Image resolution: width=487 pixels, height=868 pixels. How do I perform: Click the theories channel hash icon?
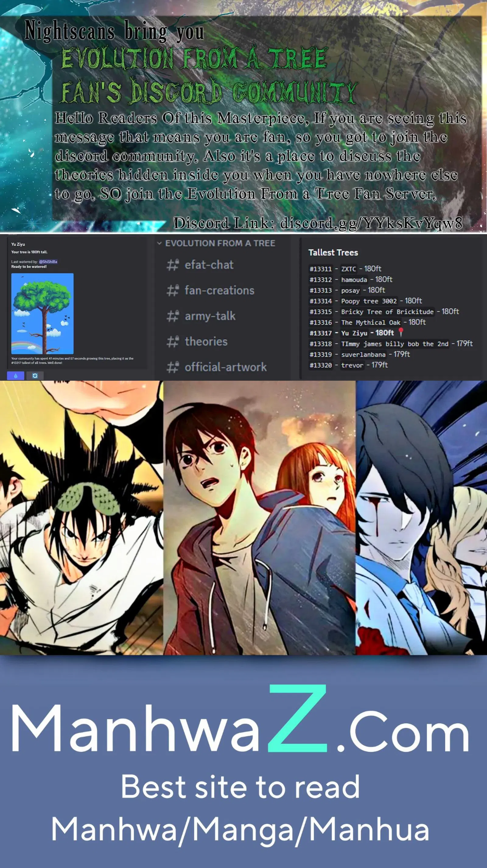pos(173,342)
